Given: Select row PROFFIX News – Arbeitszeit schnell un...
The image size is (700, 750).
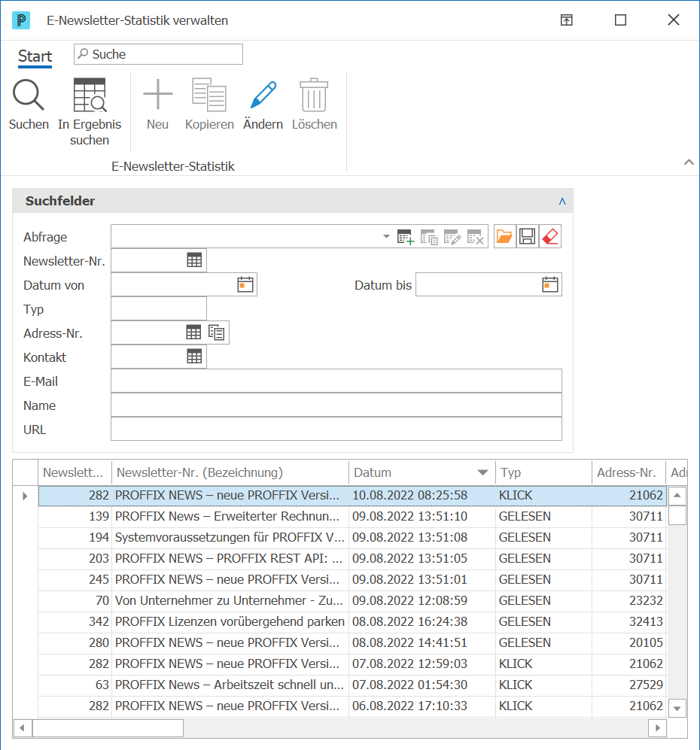Looking at the screenshot, I should click(x=352, y=685).
